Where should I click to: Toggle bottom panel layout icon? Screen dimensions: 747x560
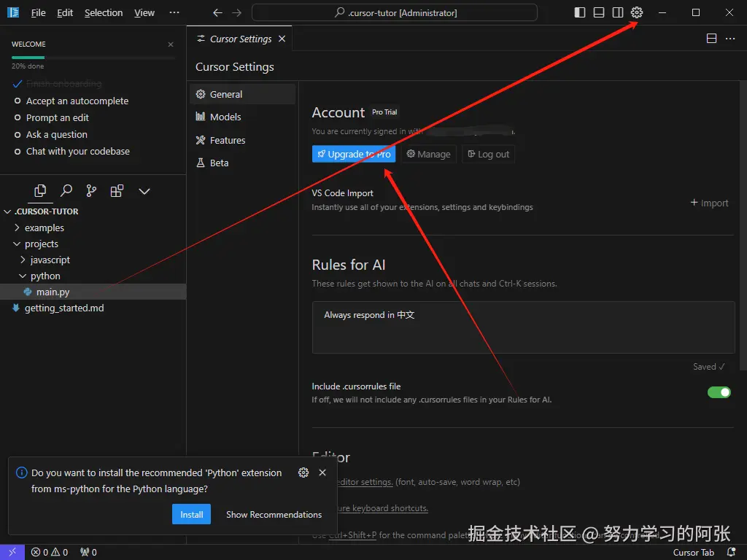599,12
